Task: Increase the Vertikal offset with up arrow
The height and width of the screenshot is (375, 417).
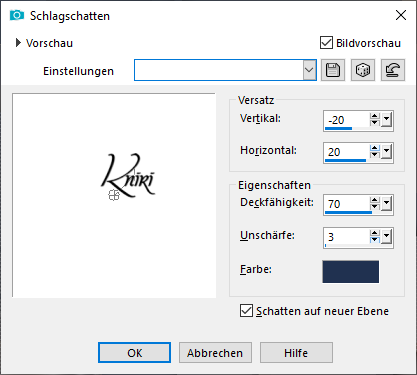Action: tap(375, 116)
